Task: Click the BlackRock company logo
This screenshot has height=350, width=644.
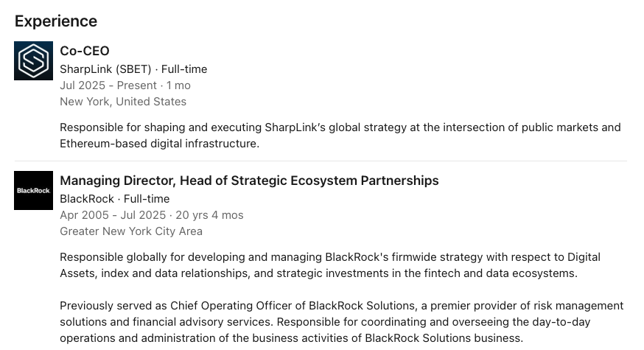Action: [x=34, y=190]
